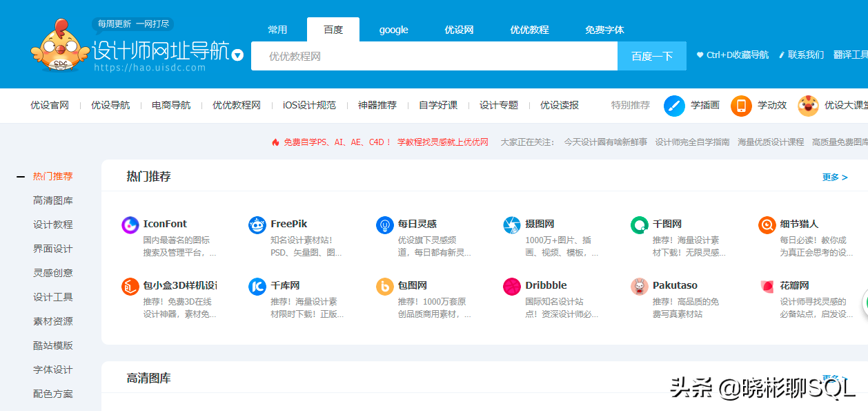Click the 细节猎人 orange magnifier icon

(x=767, y=224)
